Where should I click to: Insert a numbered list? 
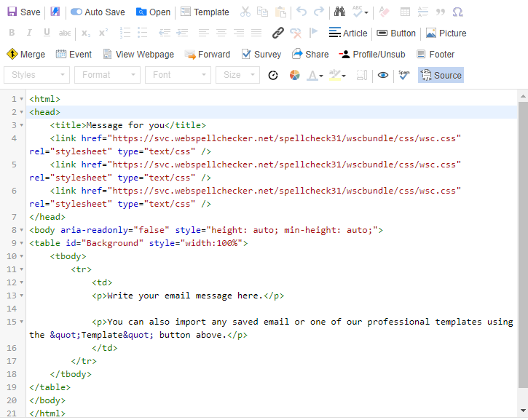pyautogui.click(x=125, y=33)
